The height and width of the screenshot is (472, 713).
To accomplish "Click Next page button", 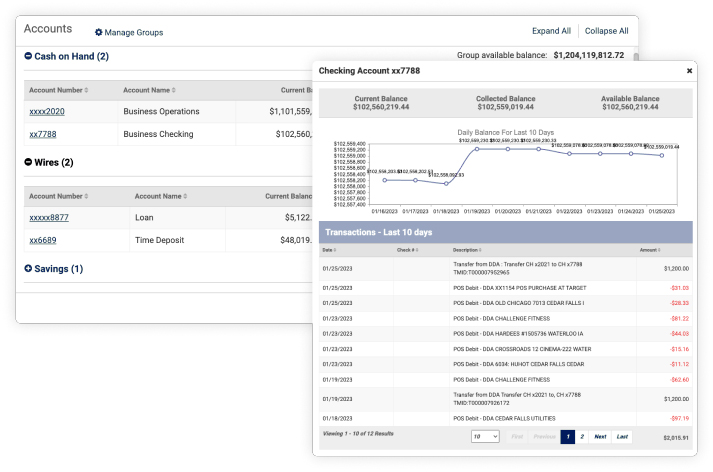I will [x=600, y=437].
